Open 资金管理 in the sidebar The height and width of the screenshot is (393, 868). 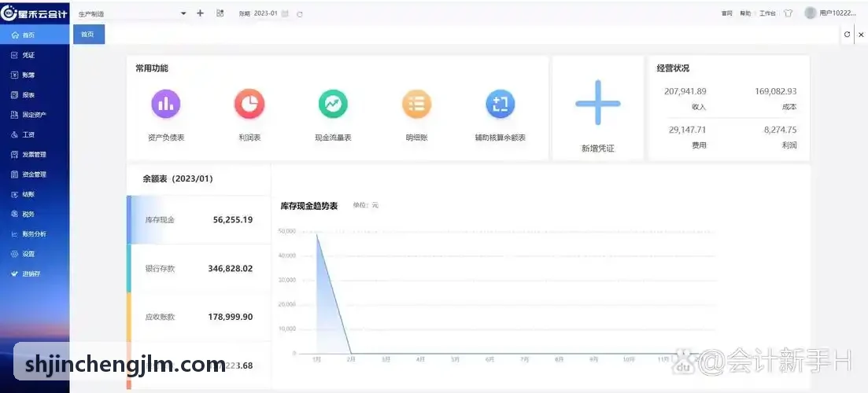tap(35, 174)
